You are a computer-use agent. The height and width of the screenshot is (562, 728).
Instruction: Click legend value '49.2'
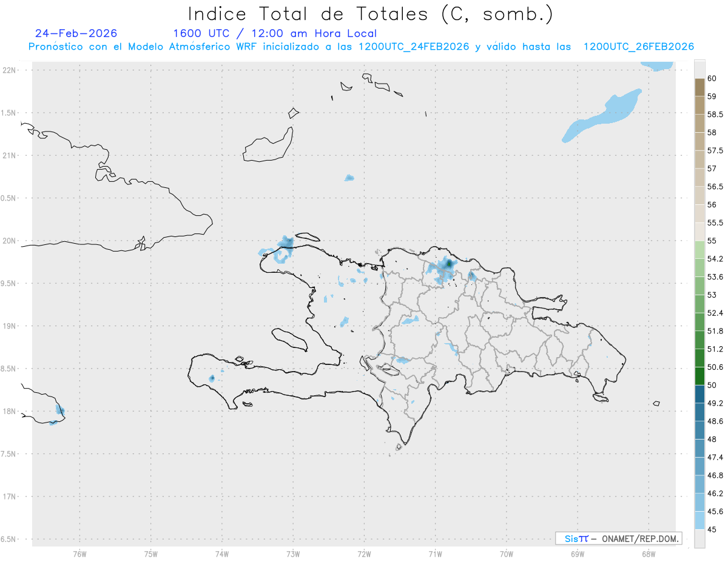click(x=715, y=403)
